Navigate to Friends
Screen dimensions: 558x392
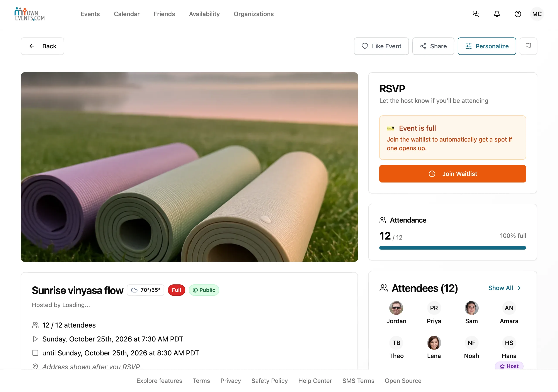coord(164,14)
